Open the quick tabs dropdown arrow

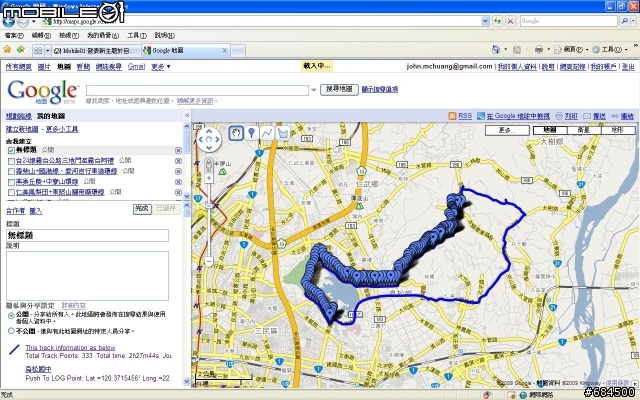[47, 51]
